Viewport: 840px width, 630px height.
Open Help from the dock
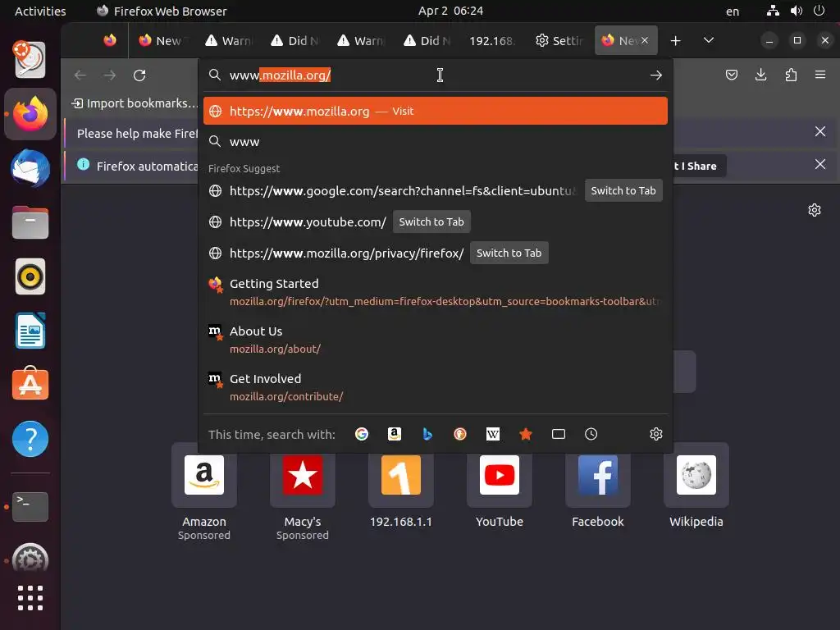click(x=30, y=439)
